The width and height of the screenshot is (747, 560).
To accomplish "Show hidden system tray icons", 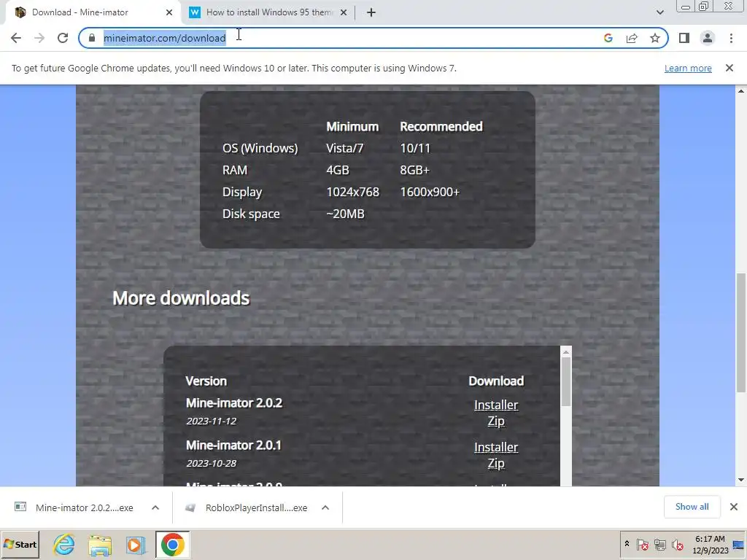I will pos(627,544).
